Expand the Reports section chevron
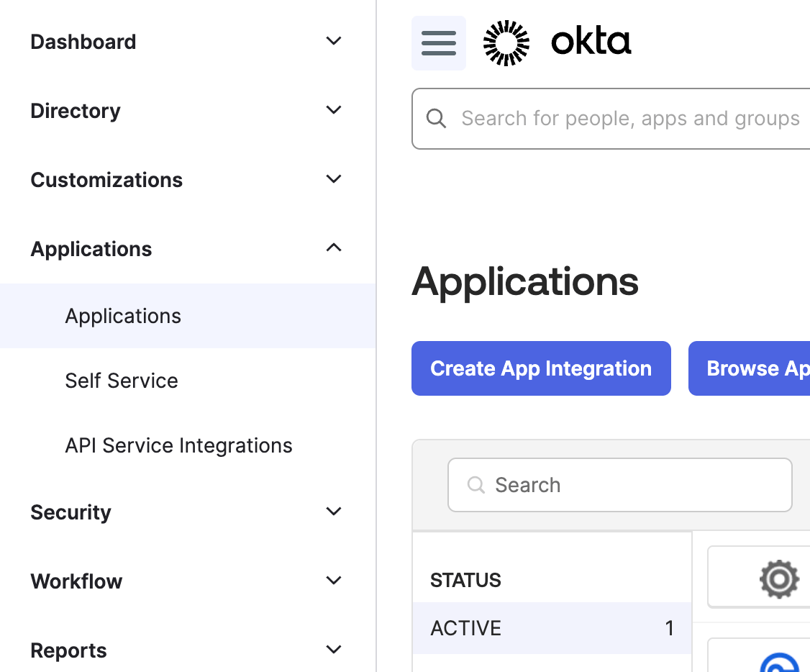Viewport: 810px width, 672px height. [x=334, y=649]
